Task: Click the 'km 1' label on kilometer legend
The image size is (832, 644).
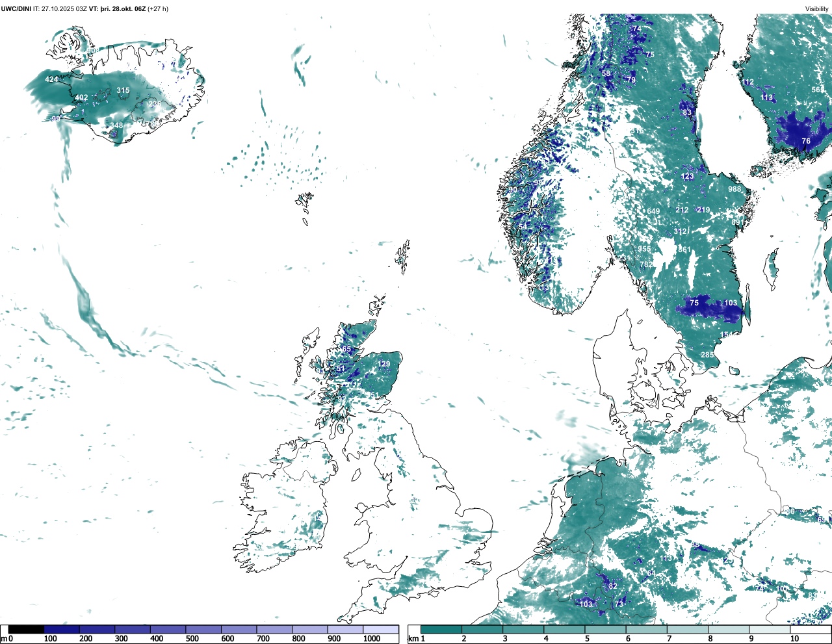Action: pos(418,639)
